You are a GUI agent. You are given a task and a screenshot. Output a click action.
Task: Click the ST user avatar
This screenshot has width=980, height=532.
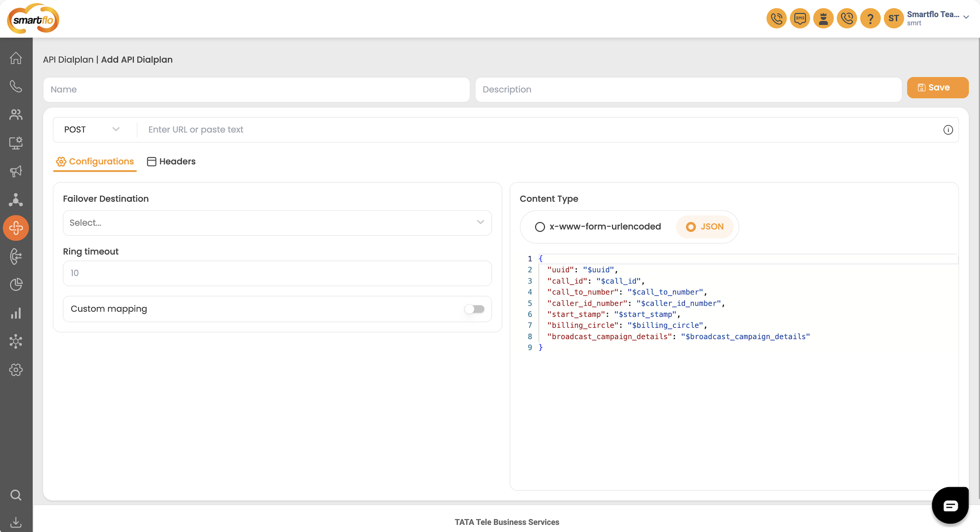894,18
